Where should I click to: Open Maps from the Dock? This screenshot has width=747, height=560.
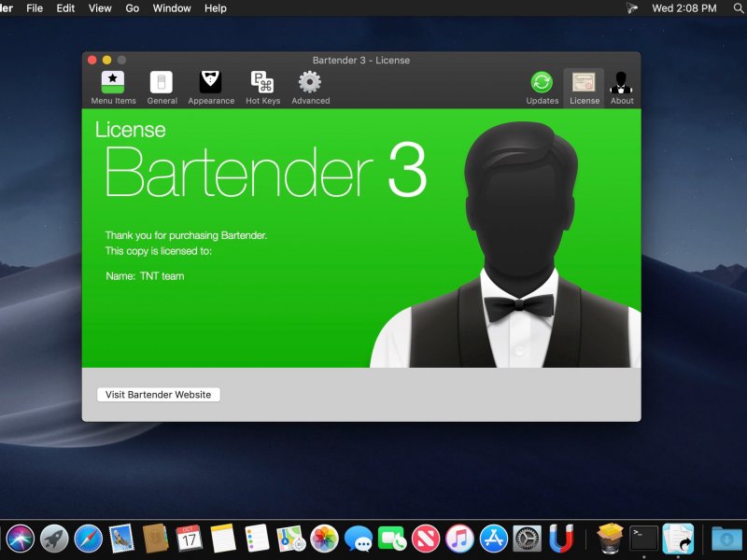pos(290,539)
